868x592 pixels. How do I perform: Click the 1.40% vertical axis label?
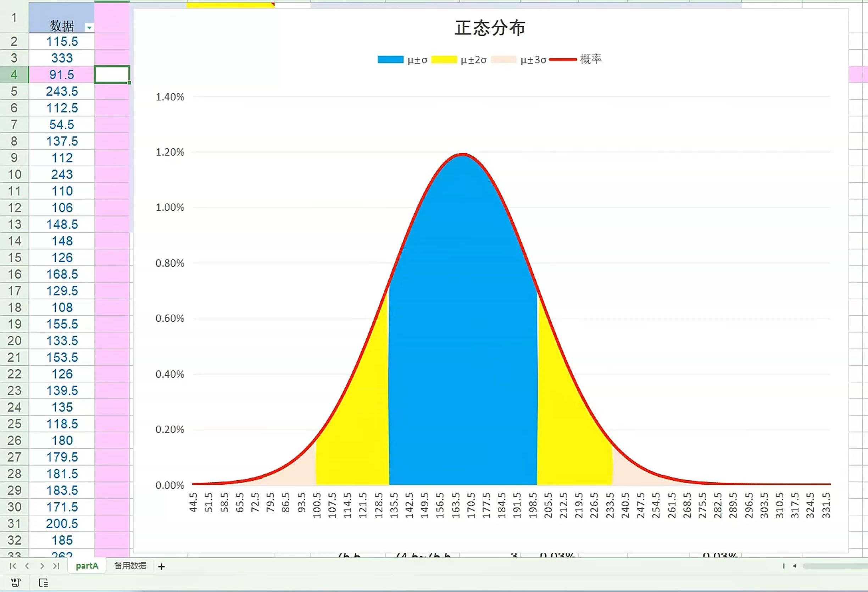[170, 97]
